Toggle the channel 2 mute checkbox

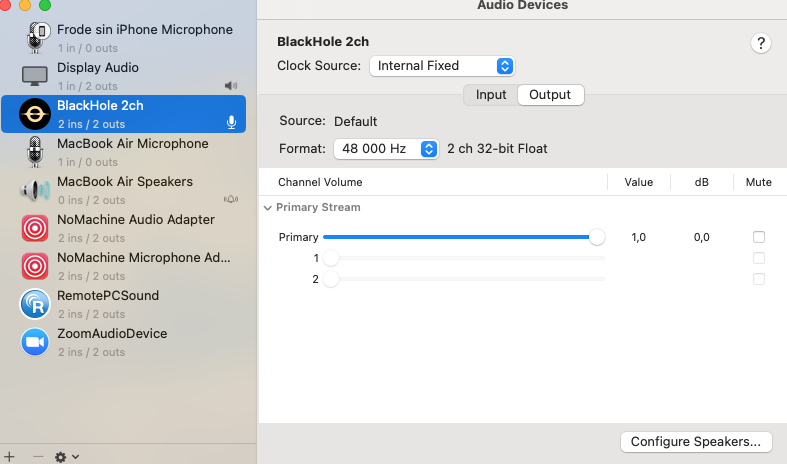click(759, 279)
